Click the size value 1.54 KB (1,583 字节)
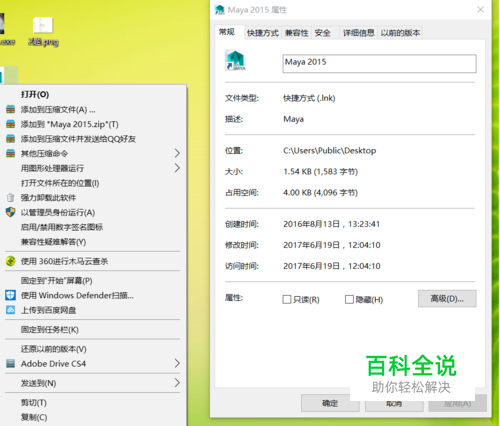 point(321,172)
